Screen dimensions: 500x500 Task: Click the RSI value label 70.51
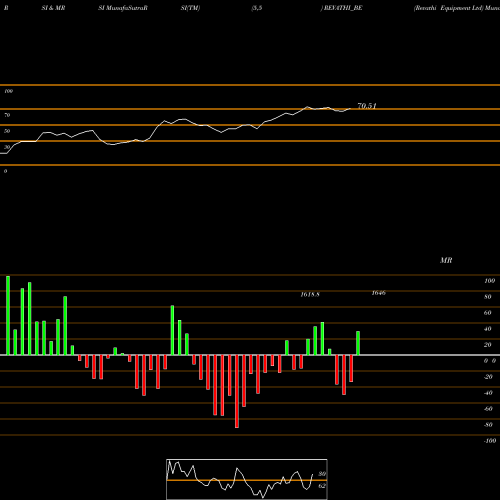[x=367, y=106]
